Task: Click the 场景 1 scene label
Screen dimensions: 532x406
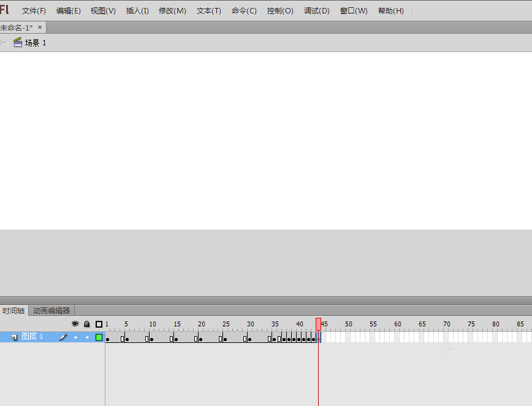Action: coord(36,43)
